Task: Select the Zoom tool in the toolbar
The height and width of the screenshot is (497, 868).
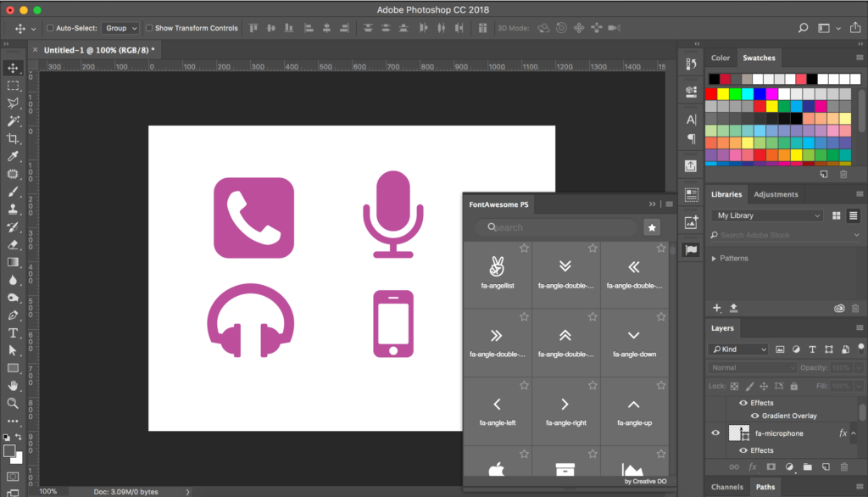Action: (13, 404)
